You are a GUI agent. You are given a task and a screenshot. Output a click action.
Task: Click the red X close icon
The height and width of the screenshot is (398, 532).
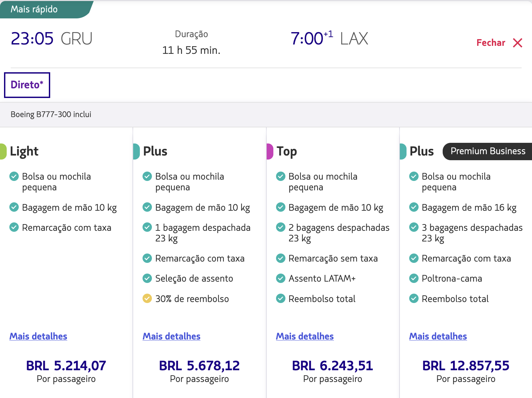point(518,43)
